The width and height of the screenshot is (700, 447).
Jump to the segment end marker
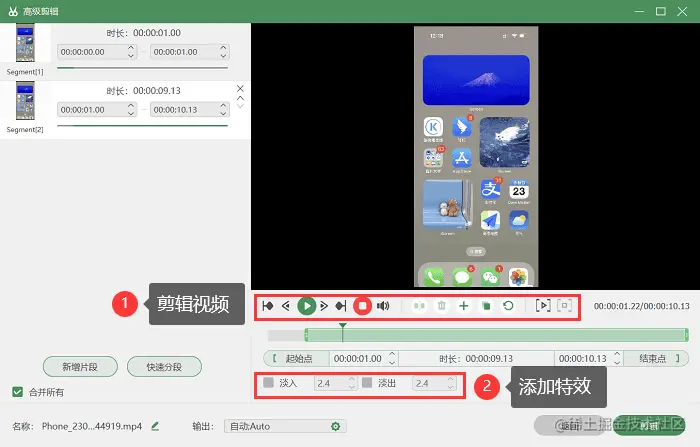[x=341, y=306]
